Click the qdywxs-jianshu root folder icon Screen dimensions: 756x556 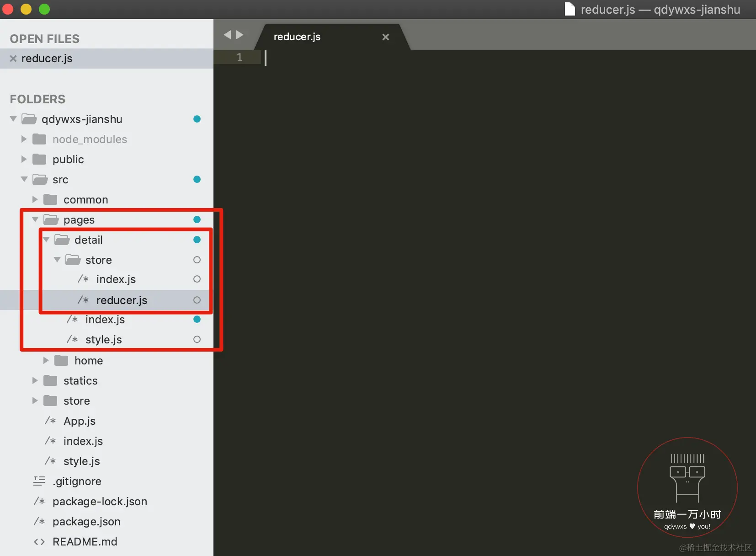click(29, 119)
